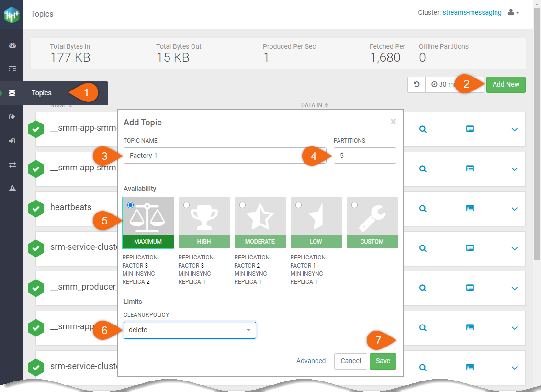Open the profile icon in first topic row

pos(470,129)
